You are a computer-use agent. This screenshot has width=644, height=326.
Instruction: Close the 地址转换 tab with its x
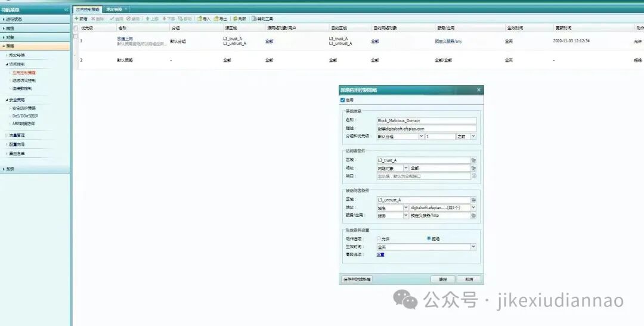[x=126, y=8]
